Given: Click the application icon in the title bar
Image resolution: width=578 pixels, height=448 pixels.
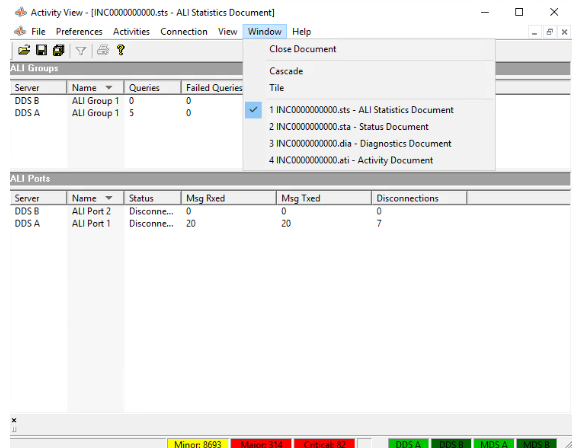Looking at the screenshot, I should coord(21,12).
